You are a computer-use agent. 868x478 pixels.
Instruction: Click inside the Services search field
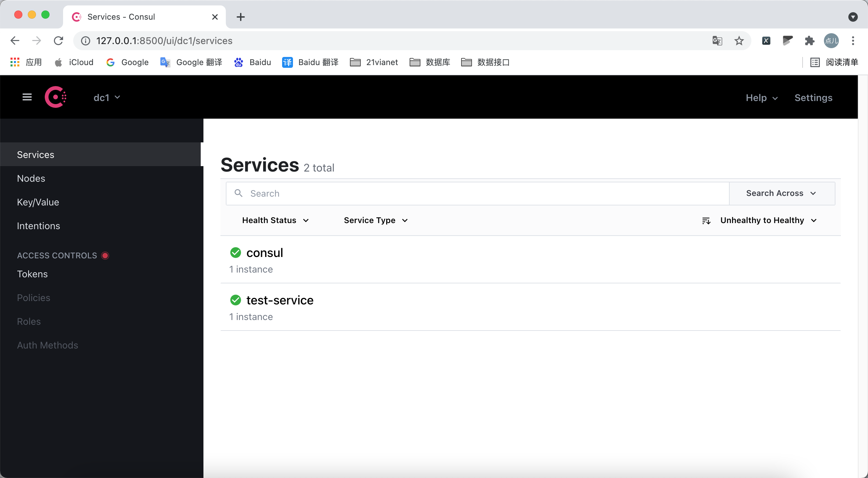pyautogui.click(x=441, y=193)
